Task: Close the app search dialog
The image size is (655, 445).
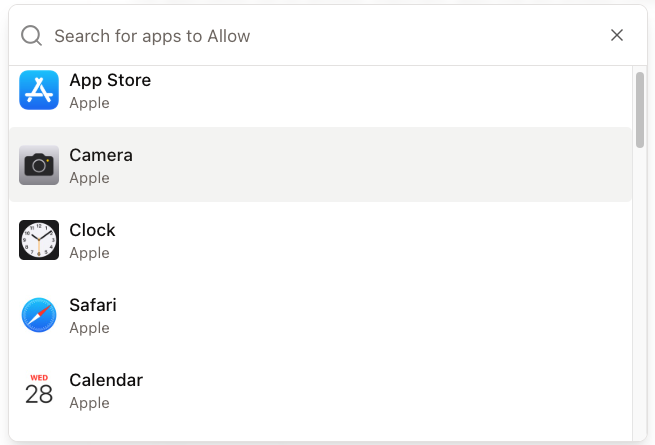Action: click(617, 35)
